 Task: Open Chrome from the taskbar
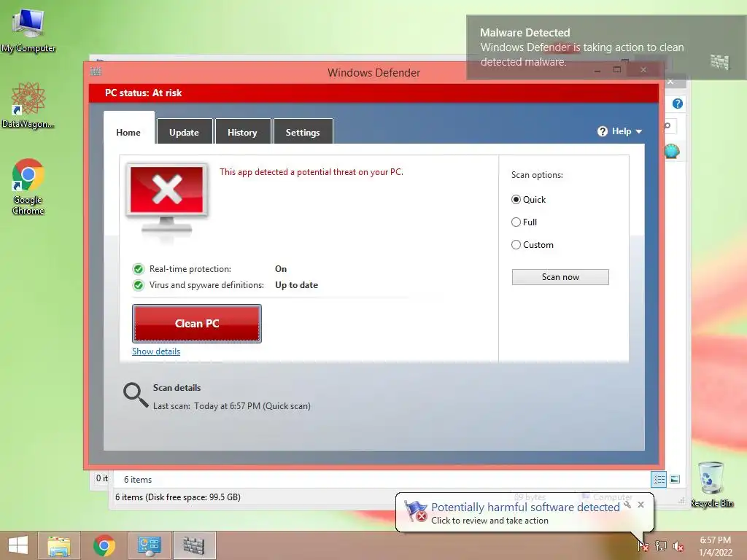[x=104, y=545]
